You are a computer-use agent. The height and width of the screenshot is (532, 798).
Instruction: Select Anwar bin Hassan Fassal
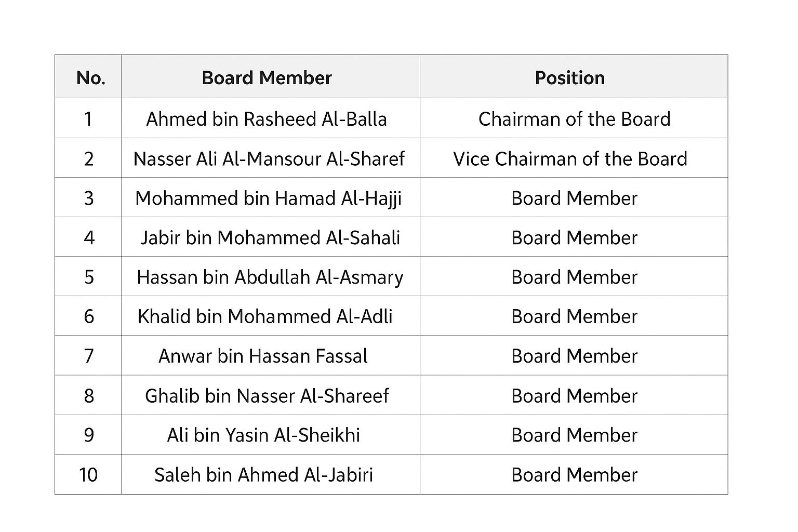[x=263, y=356]
